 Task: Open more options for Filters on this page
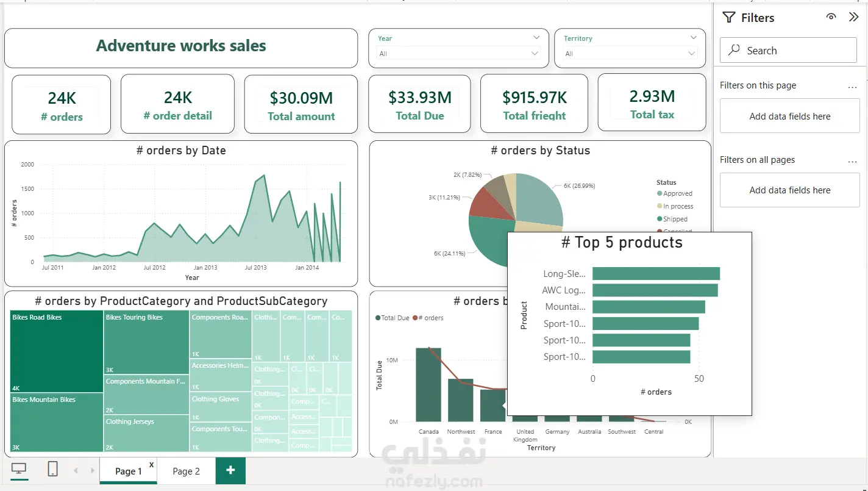click(852, 87)
